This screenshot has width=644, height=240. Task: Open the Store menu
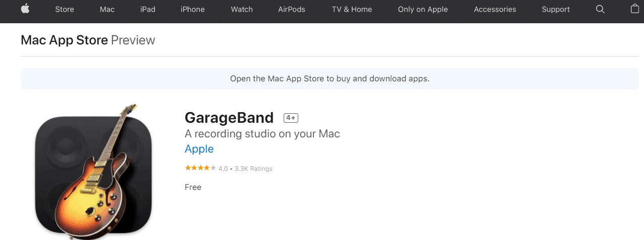64,9
